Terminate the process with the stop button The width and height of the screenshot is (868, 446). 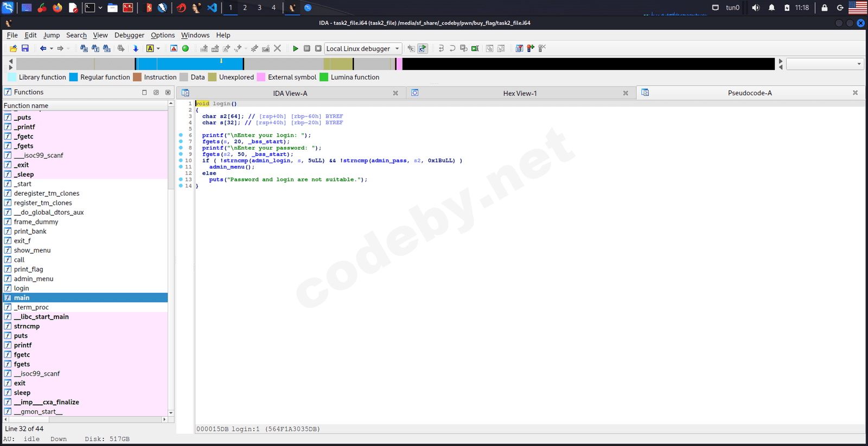pos(318,48)
